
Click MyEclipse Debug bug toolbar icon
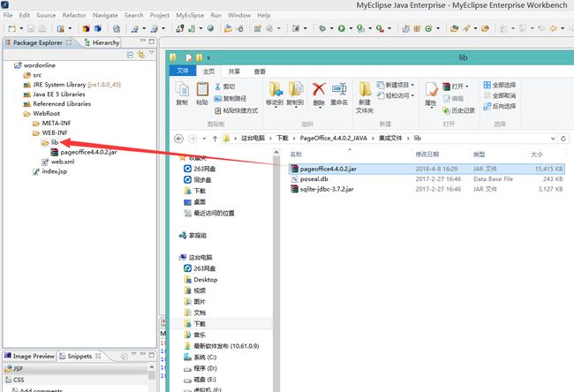[322, 28]
